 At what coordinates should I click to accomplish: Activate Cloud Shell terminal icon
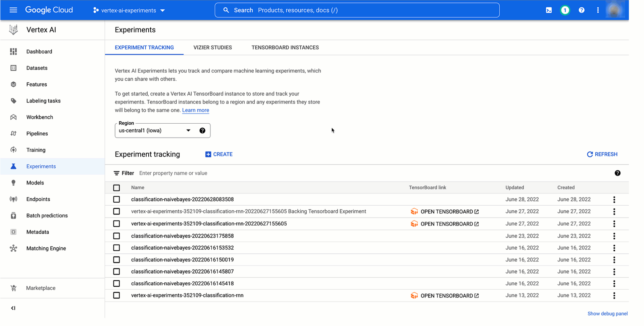tap(549, 10)
